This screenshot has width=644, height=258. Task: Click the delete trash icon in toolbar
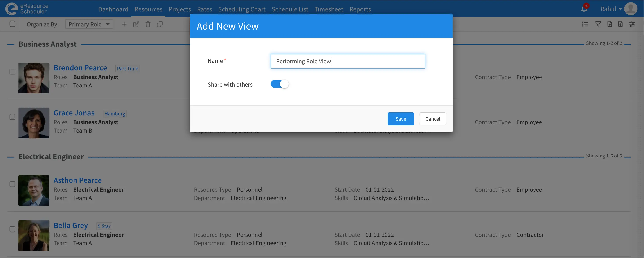click(148, 24)
